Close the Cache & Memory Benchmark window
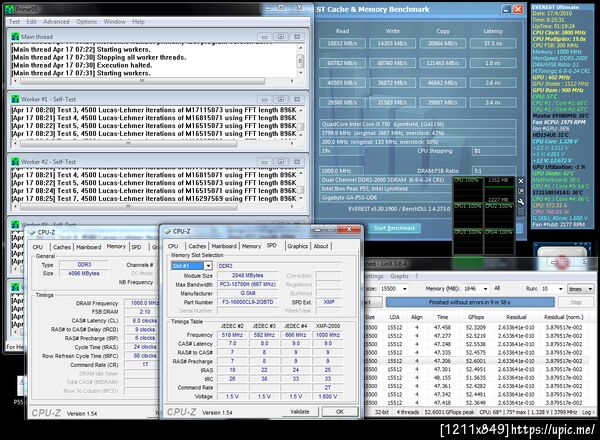Viewport: 600px width, 440px height. (x=518, y=9)
